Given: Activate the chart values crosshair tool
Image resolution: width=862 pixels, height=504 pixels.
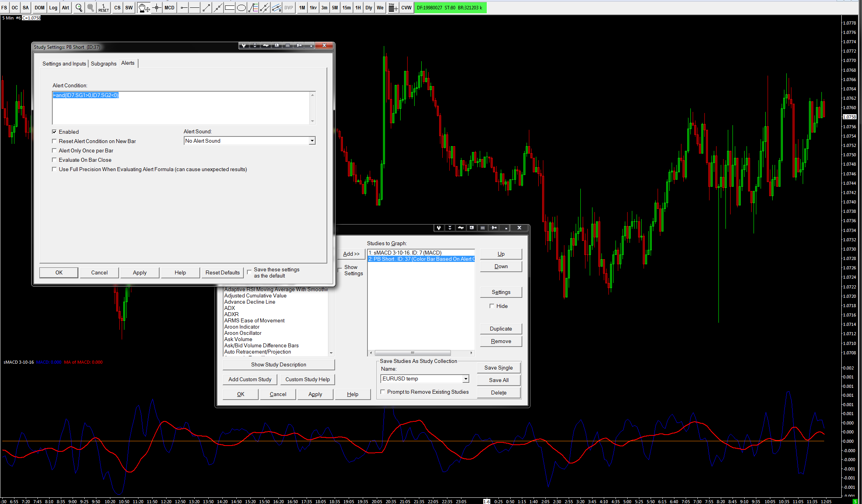Looking at the screenshot, I should pyautogui.click(x=157, y=7).
